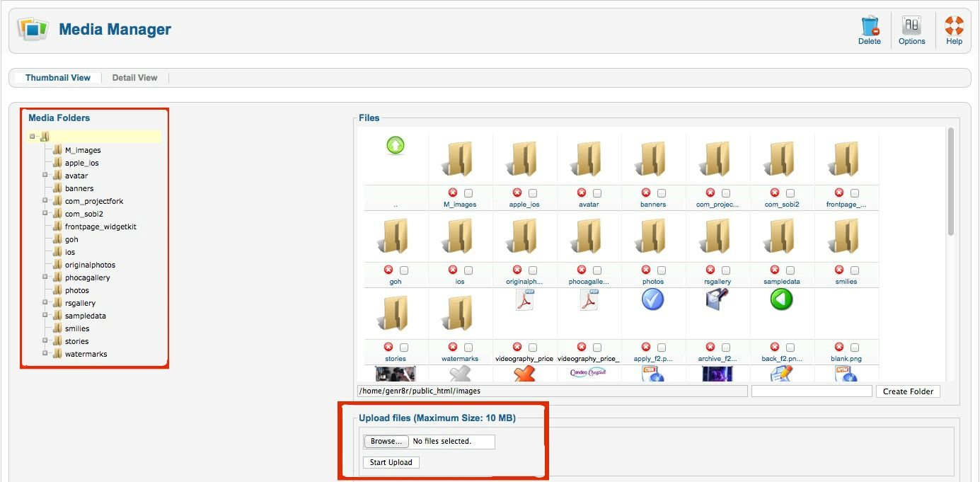This screenshot has height=482, width=980.
Task: Open the M_images folder icon in Files
Action: (x=459, y=159)
